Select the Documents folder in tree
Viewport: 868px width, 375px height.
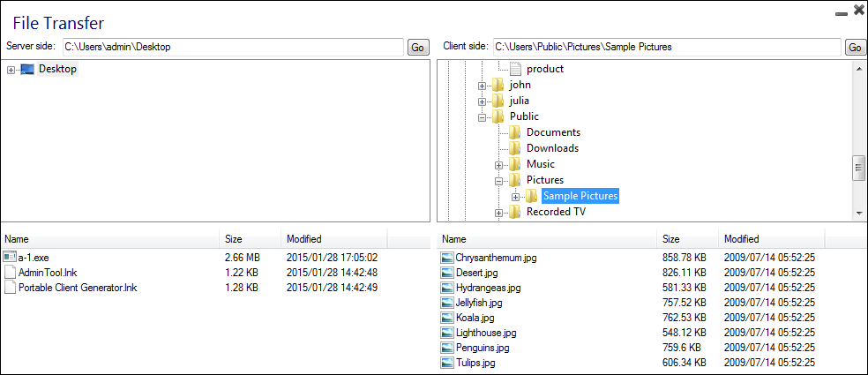(553, 132)
